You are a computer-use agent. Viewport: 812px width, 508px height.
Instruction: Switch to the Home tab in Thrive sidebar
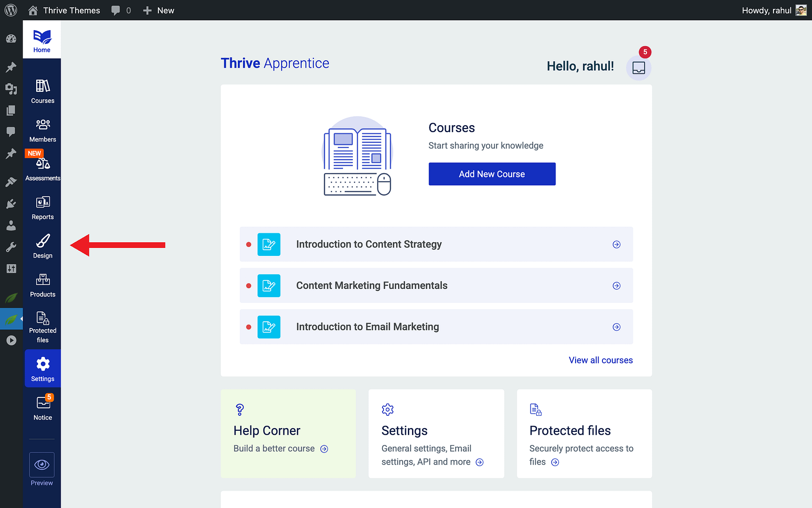42,39
